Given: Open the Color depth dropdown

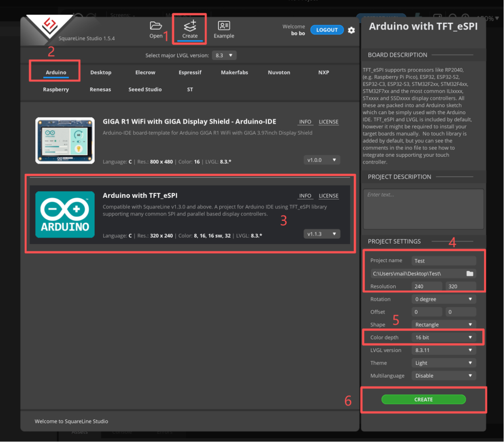Looking at the screenshot, I should click(x=444, y=337).
